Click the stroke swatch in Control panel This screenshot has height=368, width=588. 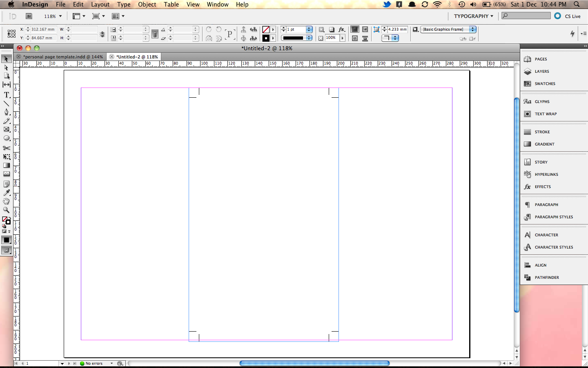[266, 38]
